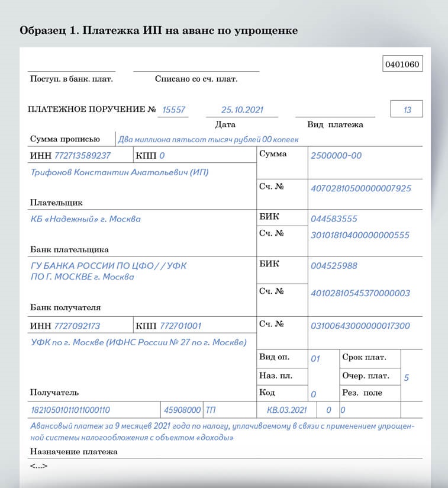This screenshot has height=488, width=448.
Task: Select the date field 25.10.2021
Action: [241, 110]
